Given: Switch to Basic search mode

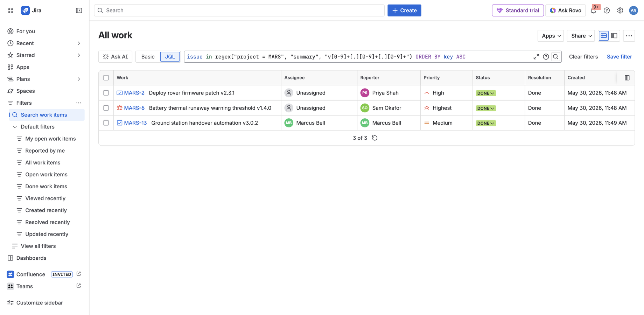Looking at the screenshot, I should coord(148,57).
